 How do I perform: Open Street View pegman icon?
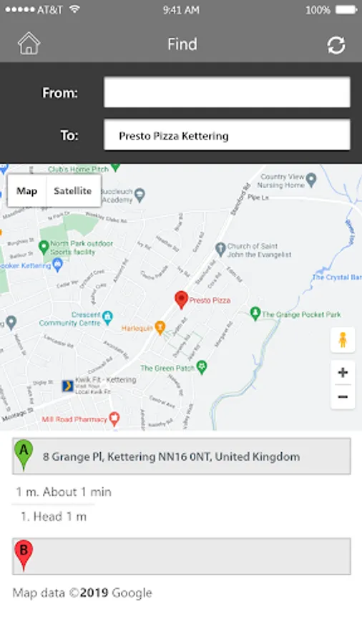point(343,340)
